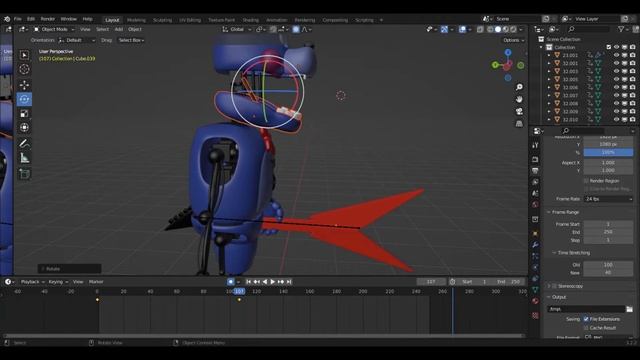This screenshot has width=640, height=360.
Task: Open the Orientation Default dropdown
Action: coord(77,40)
